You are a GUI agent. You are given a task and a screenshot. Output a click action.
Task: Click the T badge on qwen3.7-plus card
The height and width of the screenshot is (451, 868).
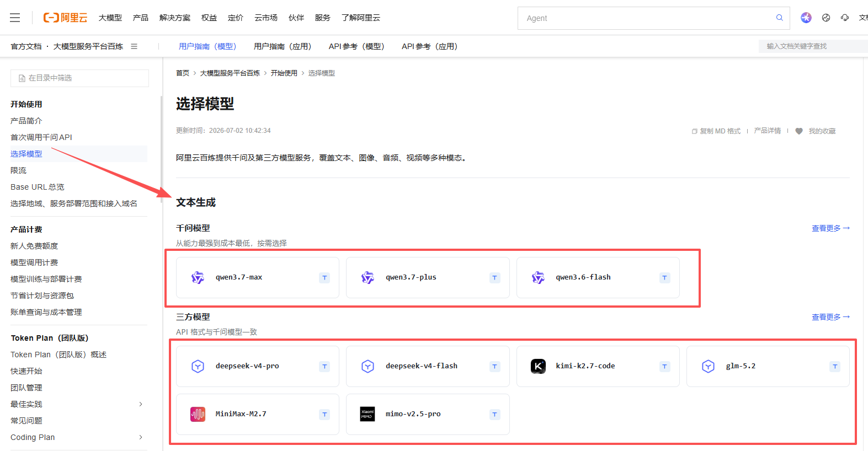[x=494, y=278]
